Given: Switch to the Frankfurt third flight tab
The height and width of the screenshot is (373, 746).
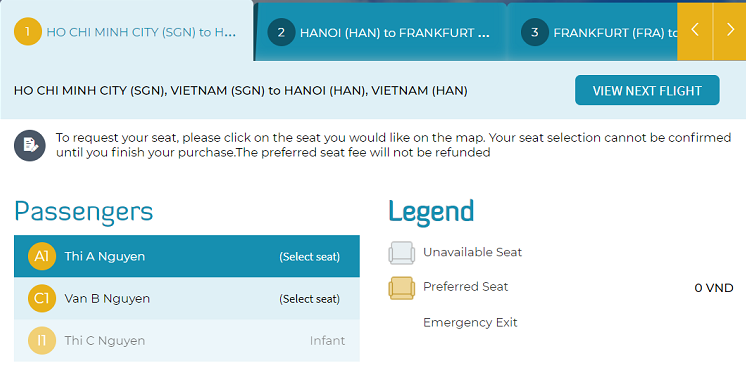Looking at the screenshot, I should click(592, 32).
